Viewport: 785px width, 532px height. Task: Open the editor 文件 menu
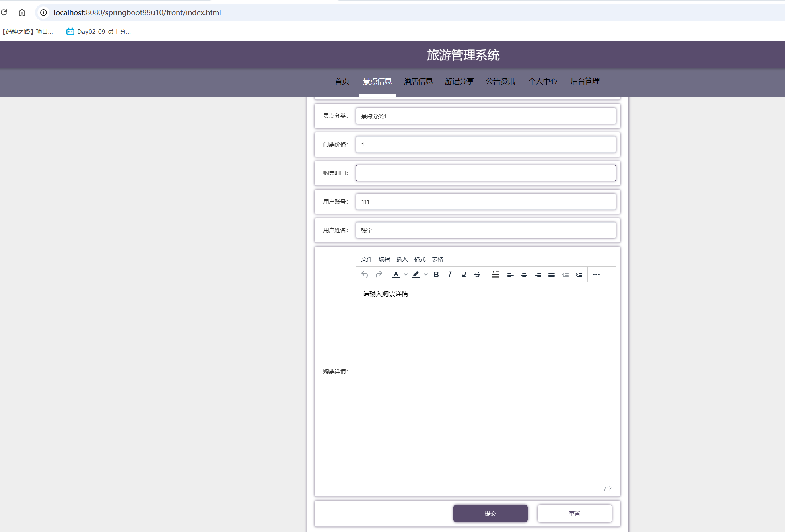coord(367,259)
